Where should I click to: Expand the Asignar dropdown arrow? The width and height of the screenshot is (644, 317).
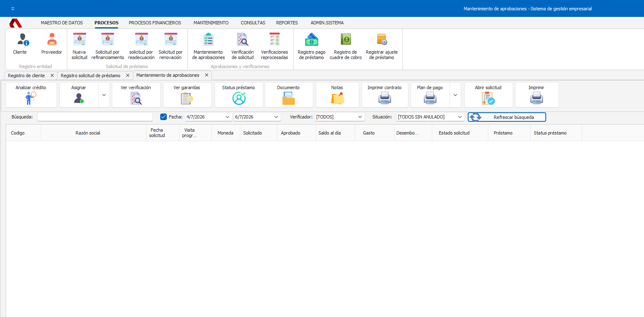pyautogui.click(x=104, y=95)
